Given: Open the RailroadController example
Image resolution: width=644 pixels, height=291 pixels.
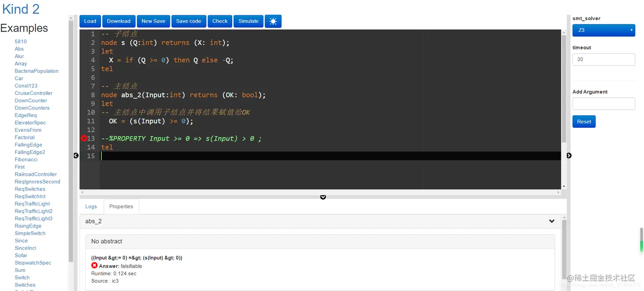Looking at the screenshot, I should pos(36,174).
